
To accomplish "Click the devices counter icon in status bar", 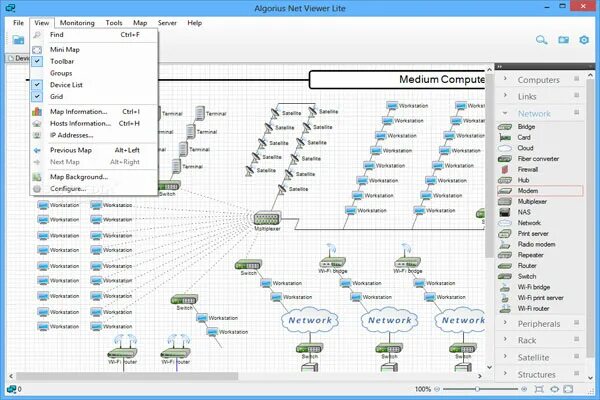I will [x=11, y=389].
